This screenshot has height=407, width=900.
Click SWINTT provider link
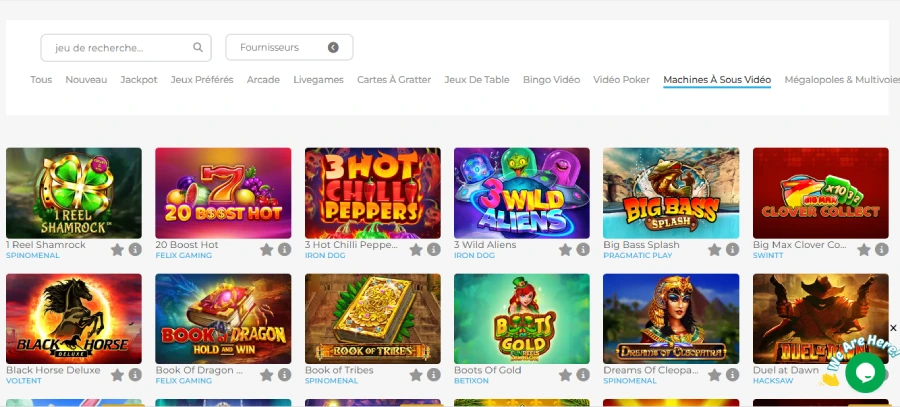768,255
